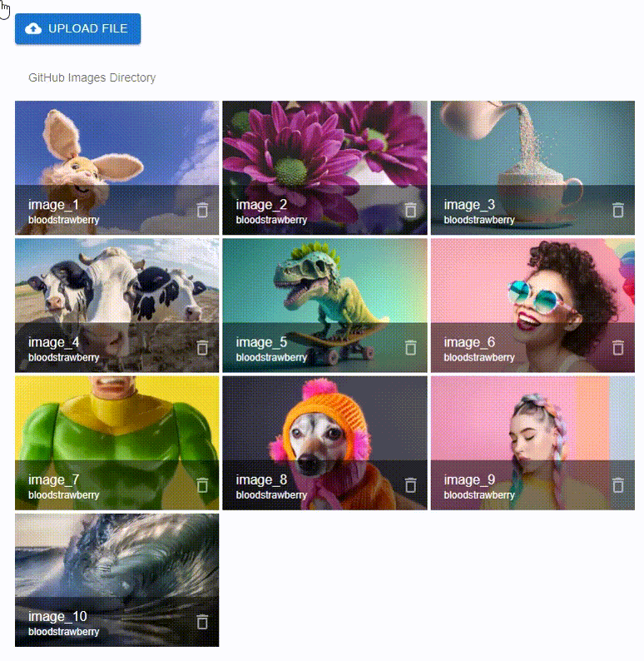Delete image_7 using its trash icon
The height and width of the screenshot is (661, 644).
(x=202, y=485)
